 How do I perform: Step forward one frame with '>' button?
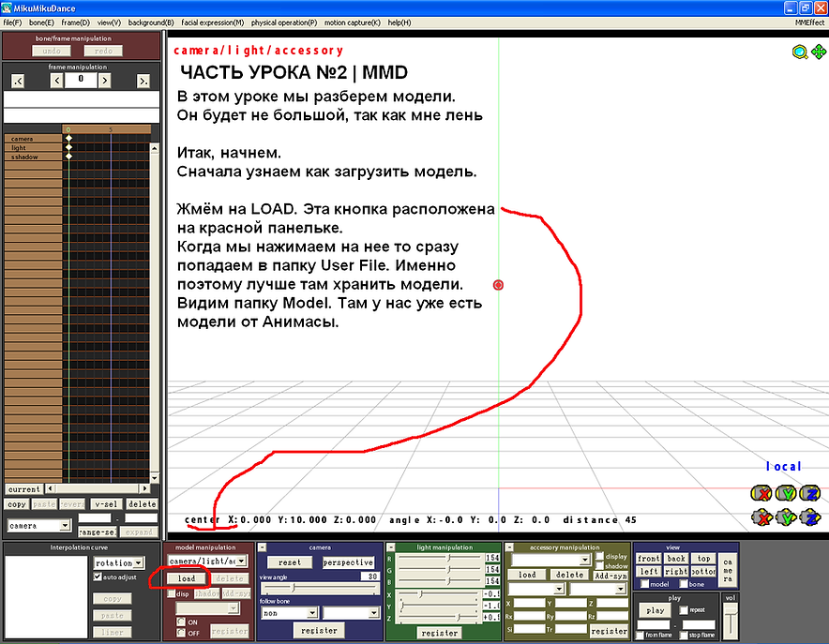pyautogui.click(x=105, y=81)
